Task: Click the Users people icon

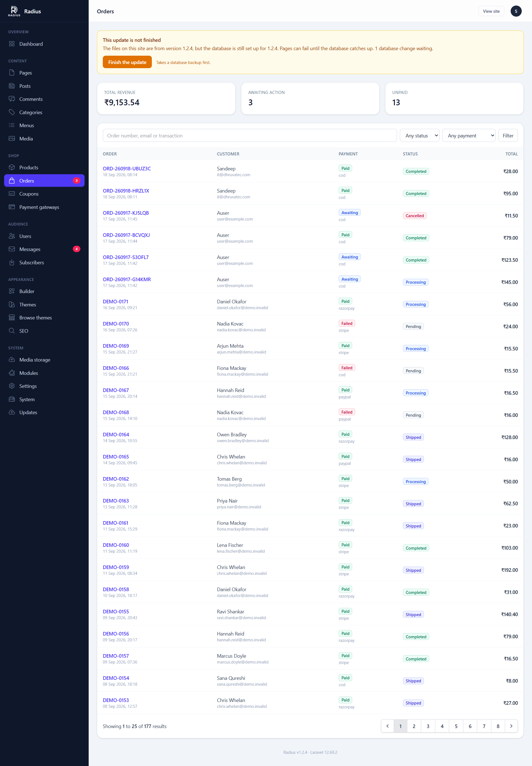Action: 12,236
